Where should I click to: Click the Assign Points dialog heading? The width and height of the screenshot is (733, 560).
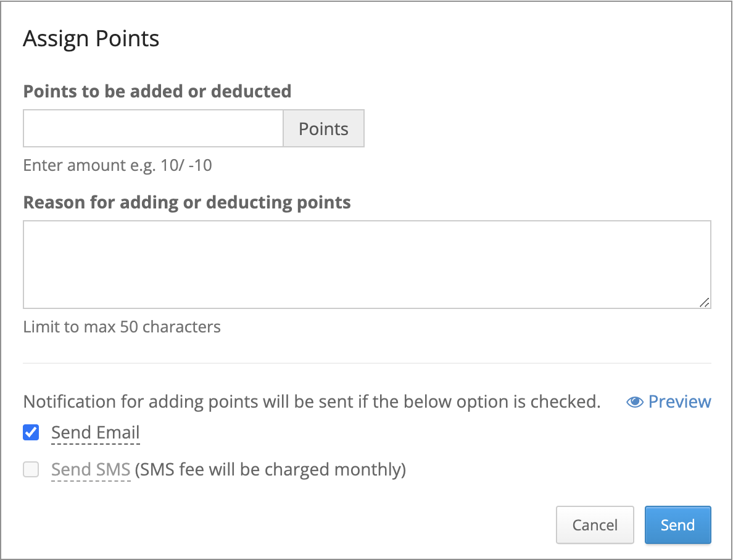(x=91, y=39)
